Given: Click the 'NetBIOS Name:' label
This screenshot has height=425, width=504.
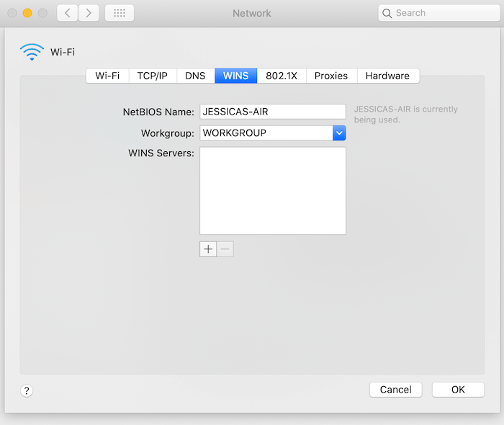Looking at the screenshot, I should pos(158,112).
